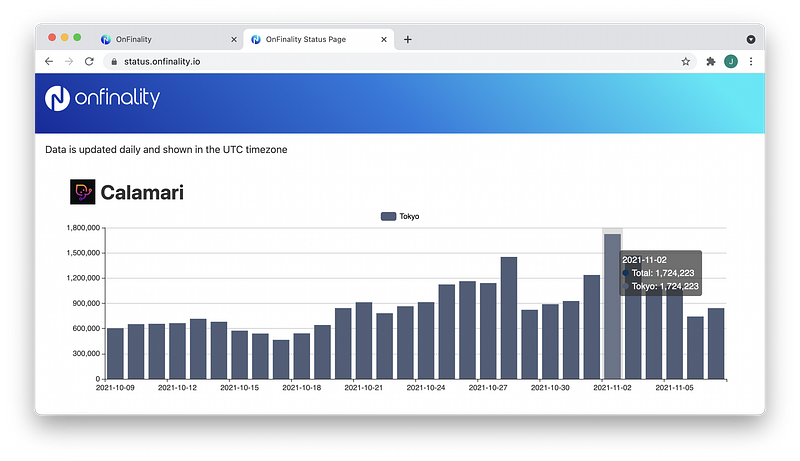The width and height of the screenshot is (800, 461).
Task: Switch to the OnFinality tab
Action: coord(168,39)
